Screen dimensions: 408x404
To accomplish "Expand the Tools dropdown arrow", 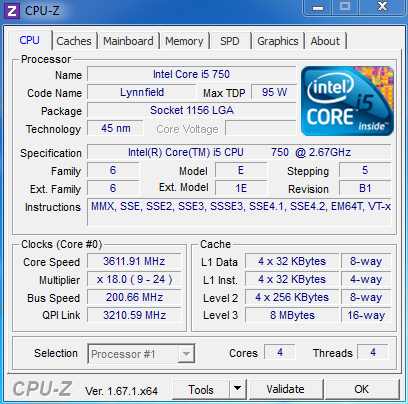I will tap(237, 389).
